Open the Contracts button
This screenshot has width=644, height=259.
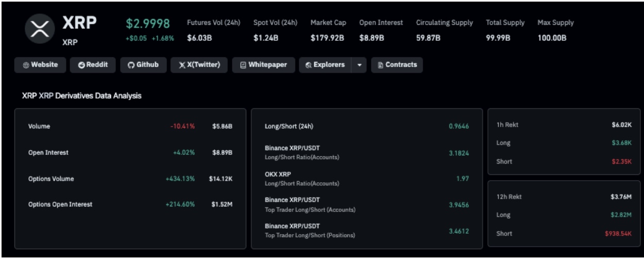(x=397, y=65)
